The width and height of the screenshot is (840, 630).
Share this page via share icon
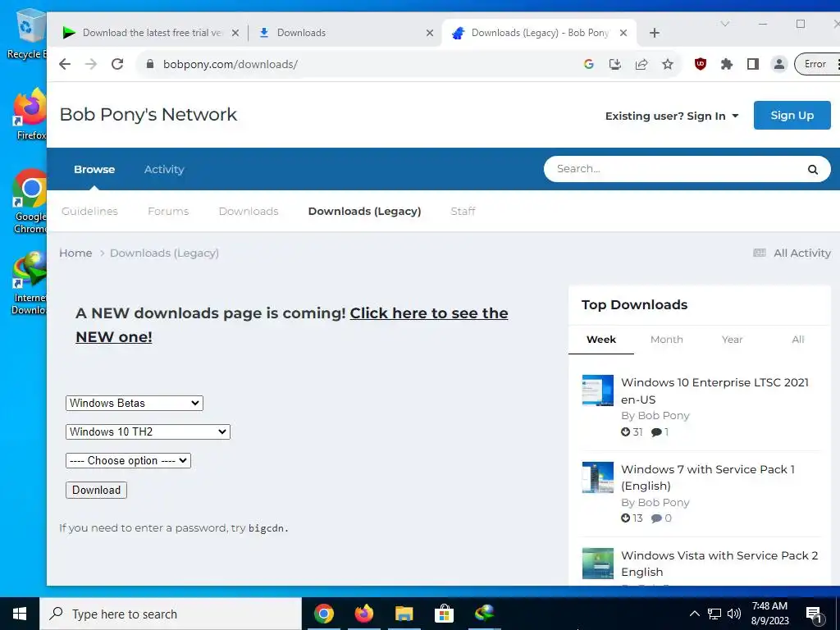pyautogui.click(x=641, y=64)
